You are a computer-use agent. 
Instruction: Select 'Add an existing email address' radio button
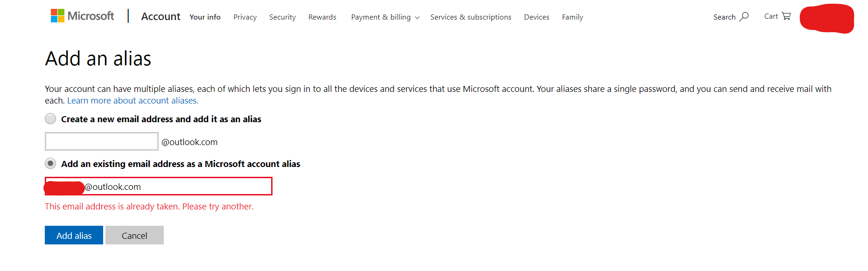[x=50, y=163]
